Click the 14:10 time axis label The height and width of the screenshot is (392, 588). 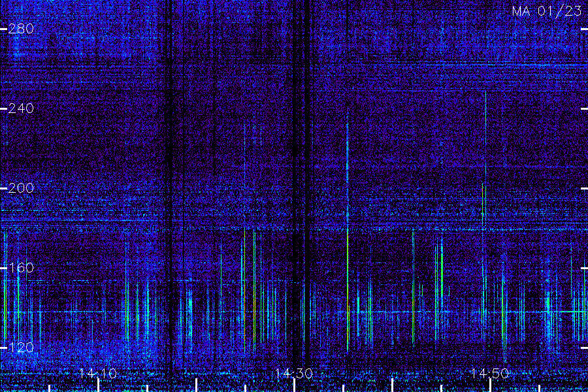pos(98,373)
